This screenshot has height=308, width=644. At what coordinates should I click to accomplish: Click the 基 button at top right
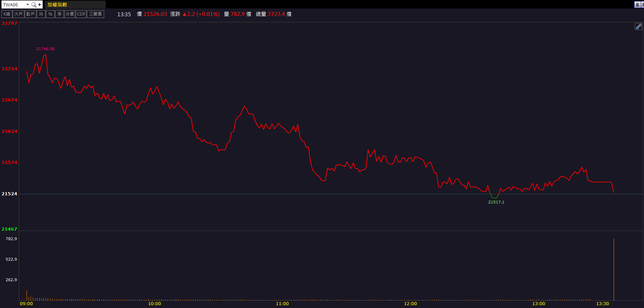[637, 5]
